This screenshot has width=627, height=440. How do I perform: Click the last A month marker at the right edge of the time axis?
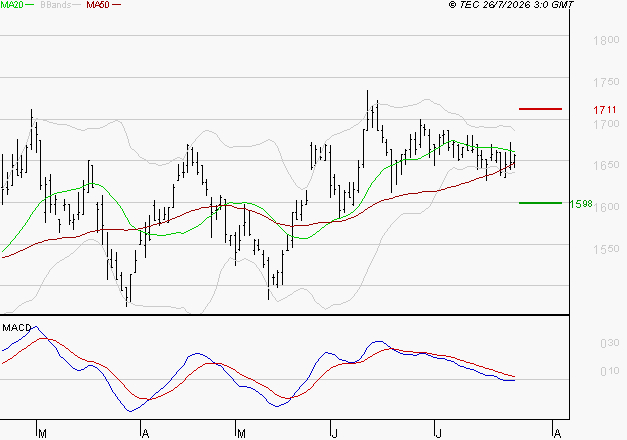point(557,433)
